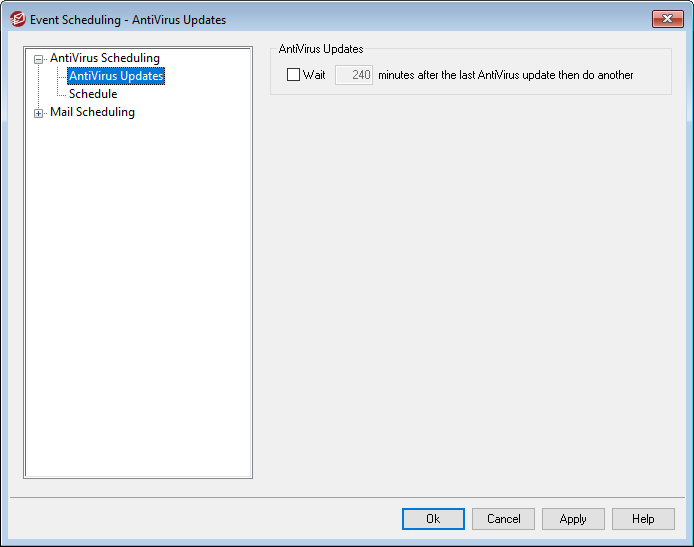Select the Mail Scheduling tree item
Image resolution: width=694 pixels, height=547 pixels.
pyautogui.click(x=92, y=112)
